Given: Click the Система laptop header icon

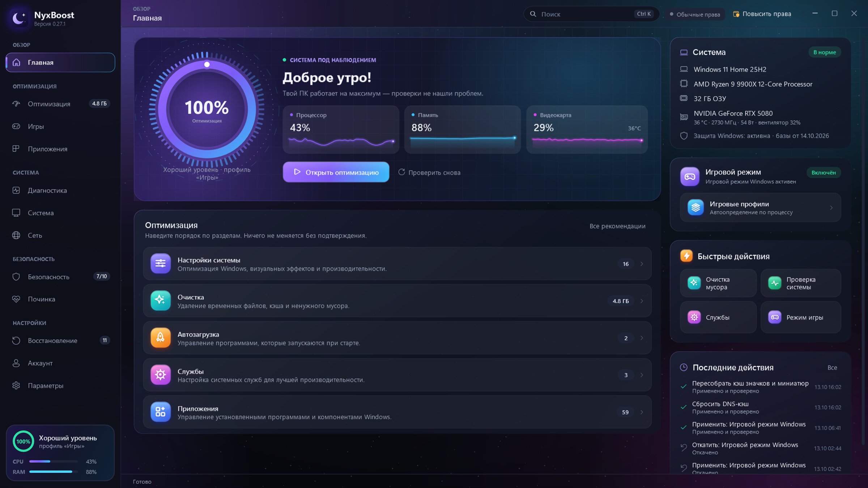Looking at the screenshot, I should click(684, 52).
